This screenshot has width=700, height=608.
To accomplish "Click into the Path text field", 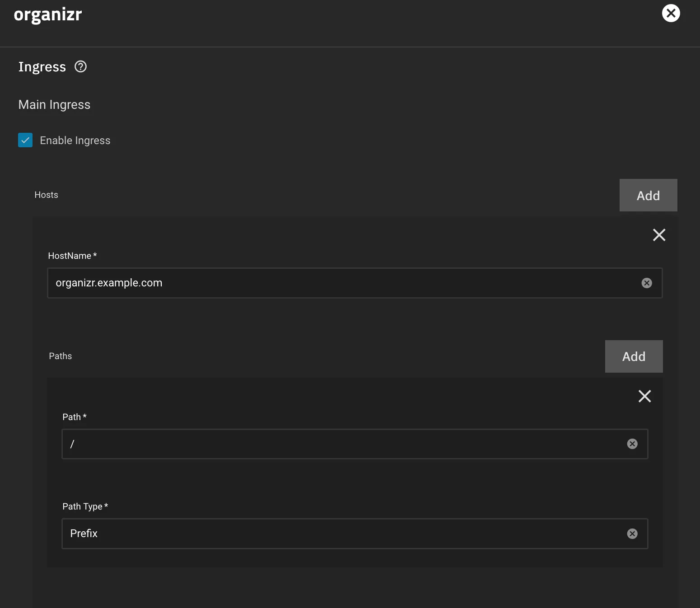I will click(x=343, y=444).
